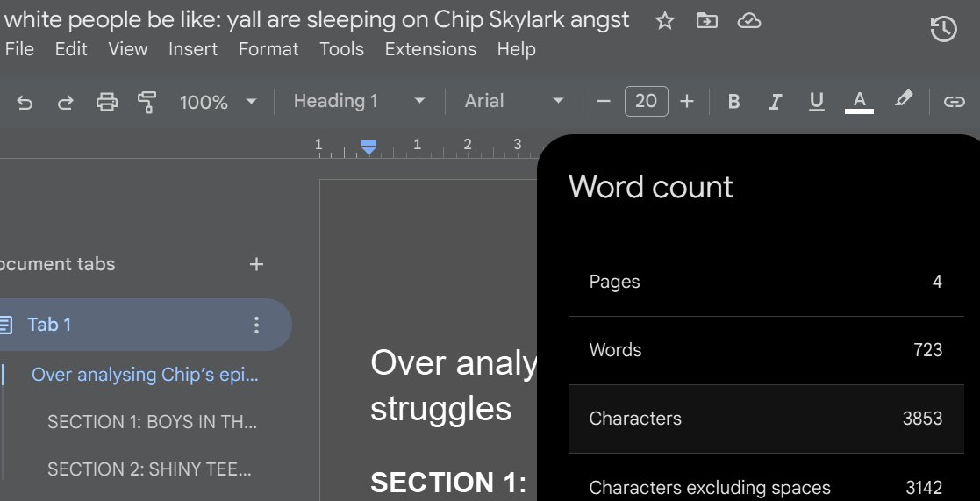Click the Word count dialog title
Viewport: 980px width, 501px height.
tap(651, 187)
